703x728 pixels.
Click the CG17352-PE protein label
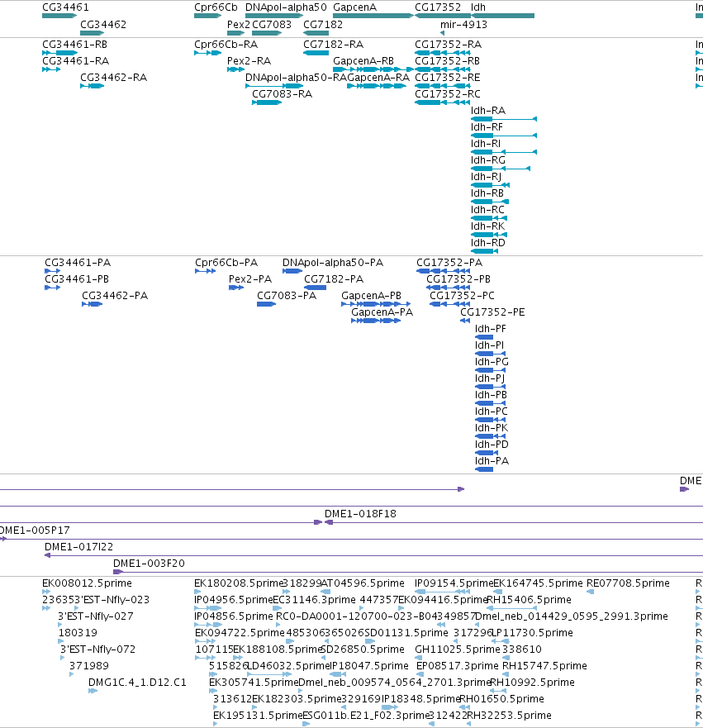[492, 312]
